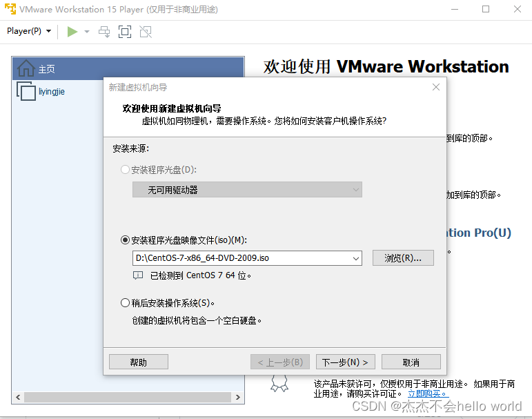The height and width of the screenshot is (419, 532).
Task: Click the library horizontal scrollbar track
Action: 128,397
